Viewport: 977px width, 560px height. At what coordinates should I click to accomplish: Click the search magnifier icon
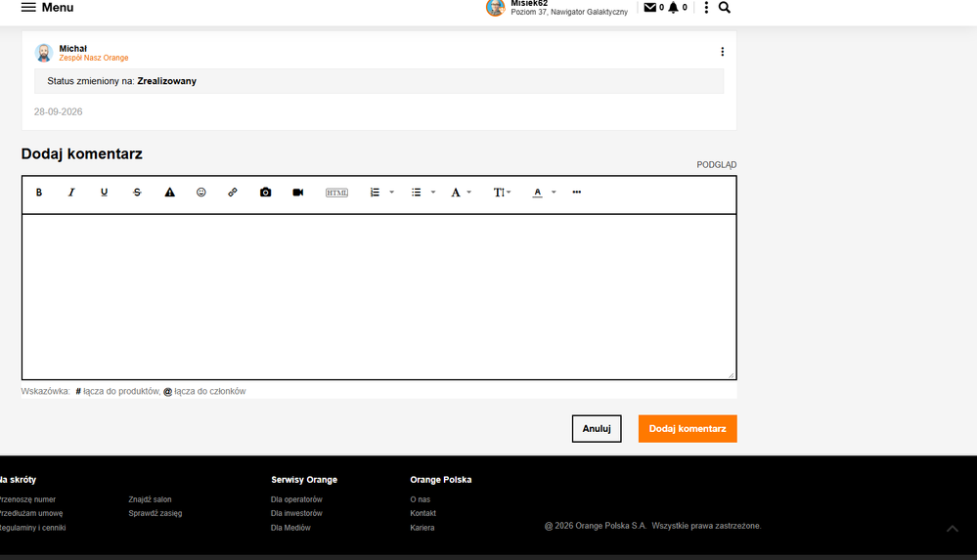(724, 8)
